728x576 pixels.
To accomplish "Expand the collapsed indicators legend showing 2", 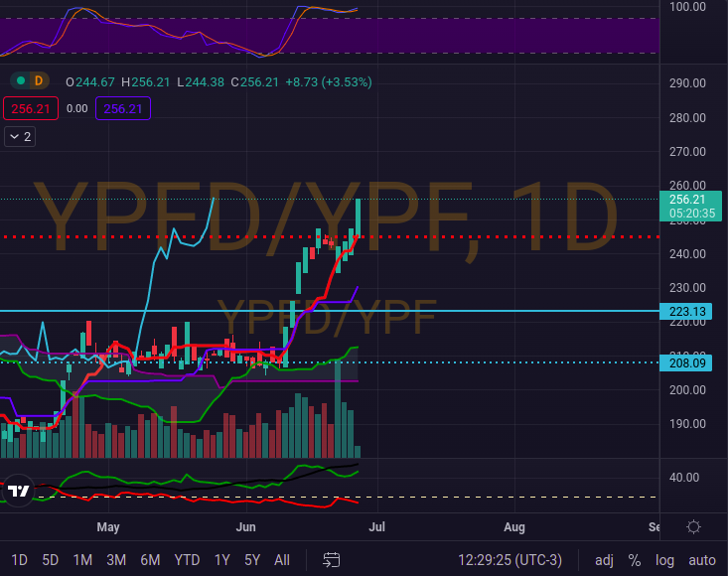I will pos(20,137).
